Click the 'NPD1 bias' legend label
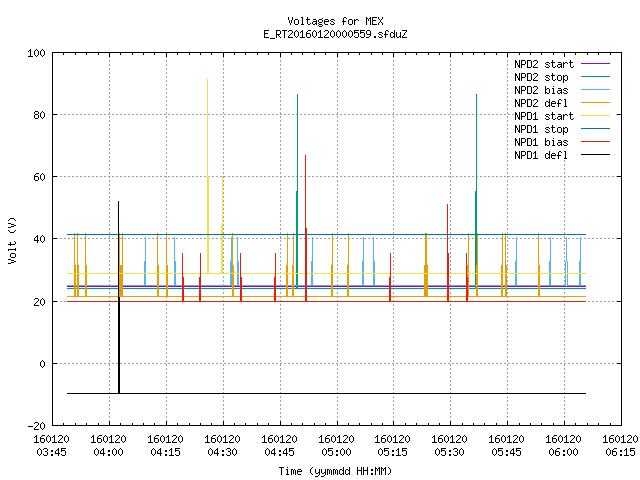 point(541,142)
